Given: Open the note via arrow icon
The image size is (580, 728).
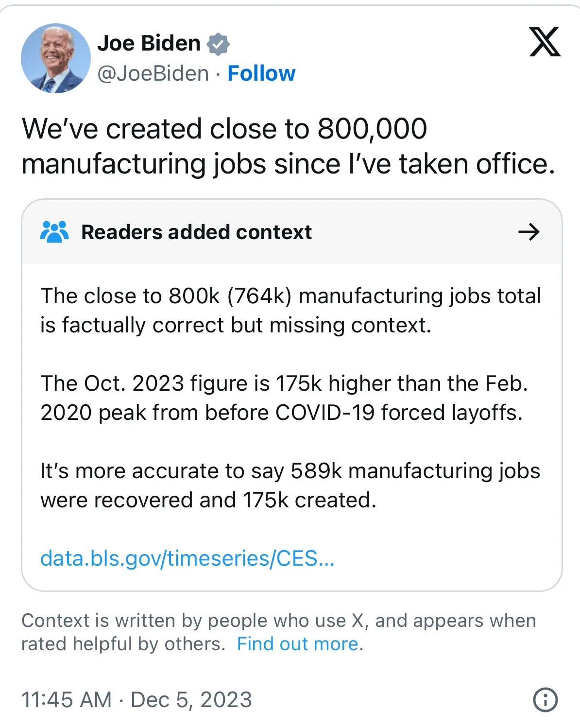Looking at the screenshot, I should click(x=529, y=232).
